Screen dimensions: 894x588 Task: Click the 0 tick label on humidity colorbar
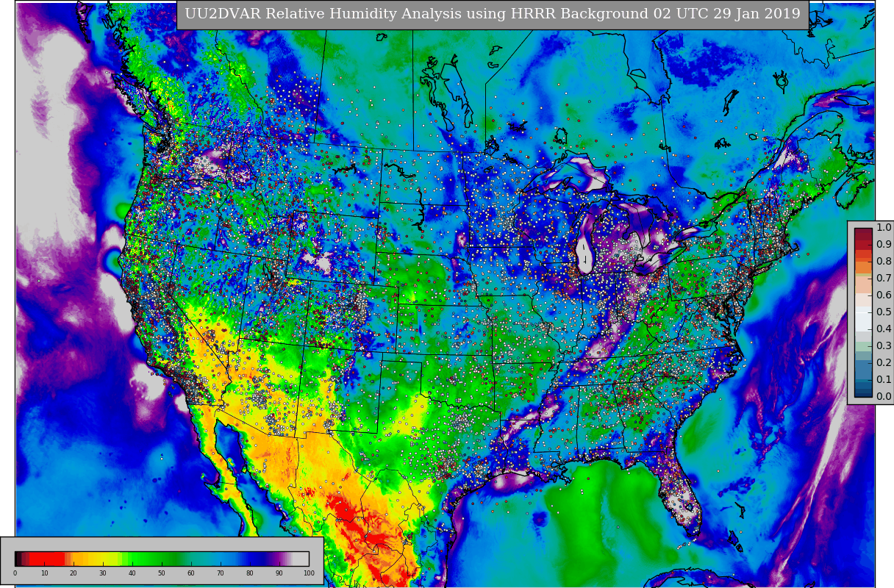tap(15, 573)
